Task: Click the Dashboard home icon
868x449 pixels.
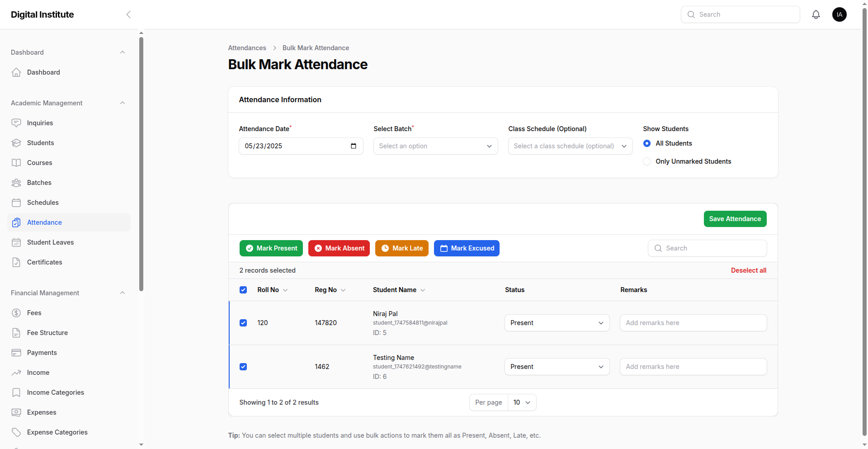Action: (x=16, y=72)
